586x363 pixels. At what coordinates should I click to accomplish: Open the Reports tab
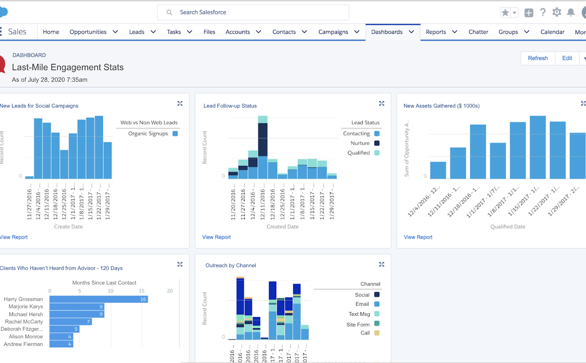point(436,32)
